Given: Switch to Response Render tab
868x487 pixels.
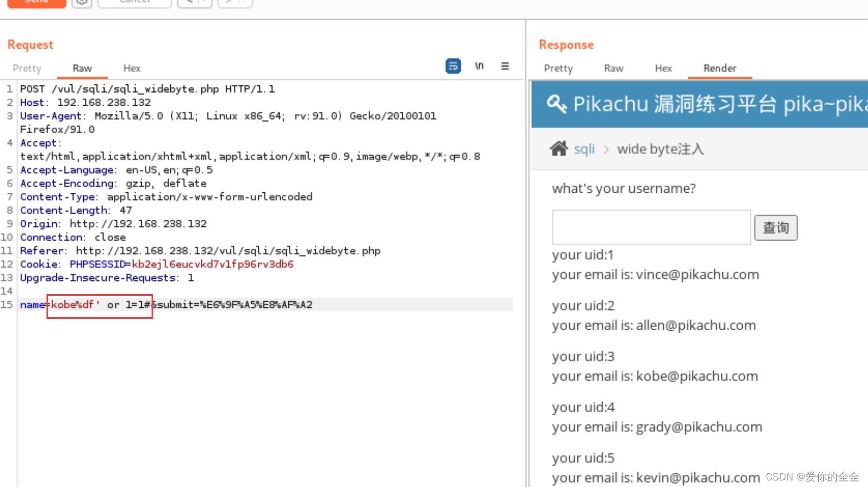Looking at the screenshot, I should tap(720, 68).
